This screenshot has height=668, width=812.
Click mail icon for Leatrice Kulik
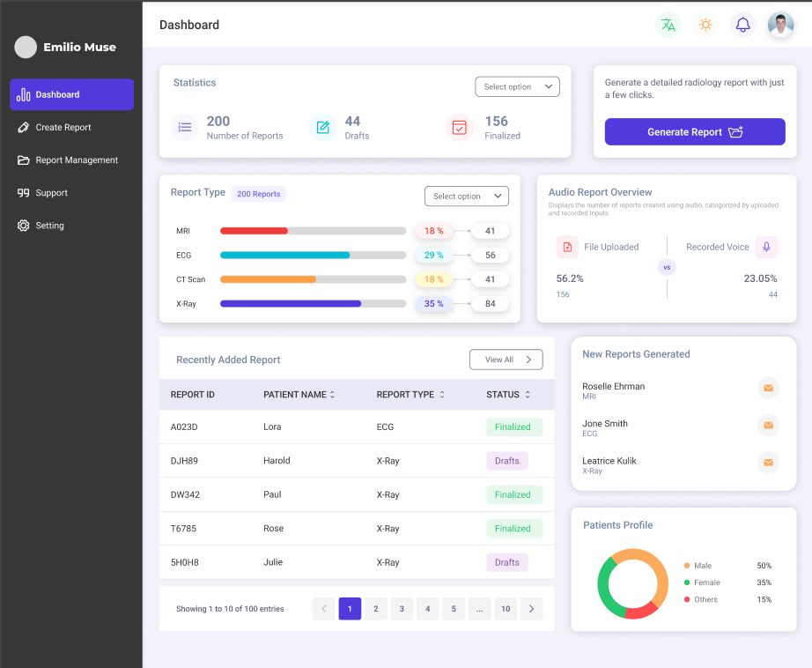[768, 462]
